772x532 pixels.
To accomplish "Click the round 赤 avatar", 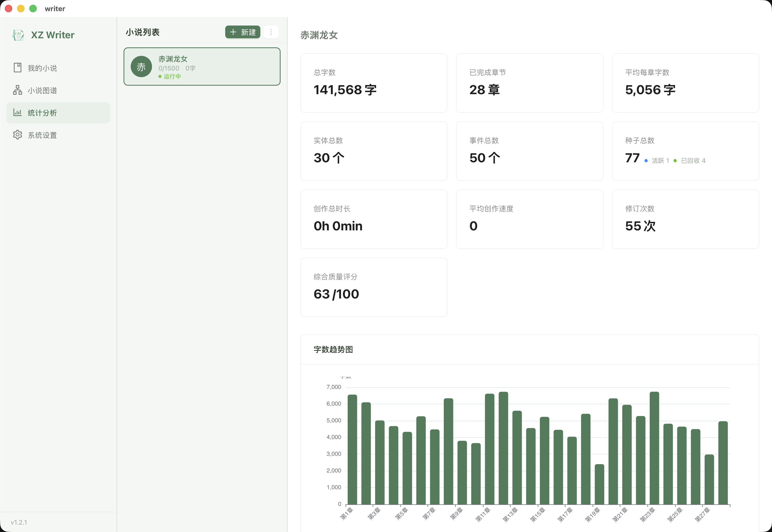I will pyautogui.click(x=141, y=67).
